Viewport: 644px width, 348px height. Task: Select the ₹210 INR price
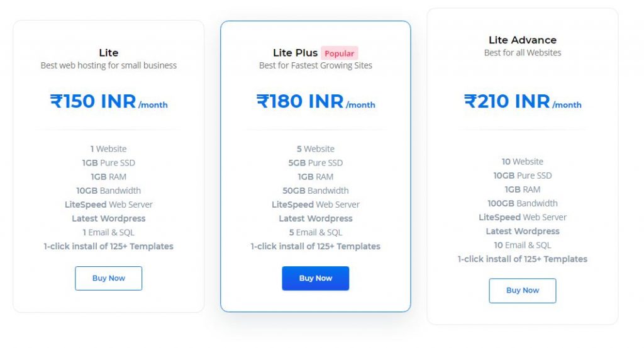(x=507, y=101)
